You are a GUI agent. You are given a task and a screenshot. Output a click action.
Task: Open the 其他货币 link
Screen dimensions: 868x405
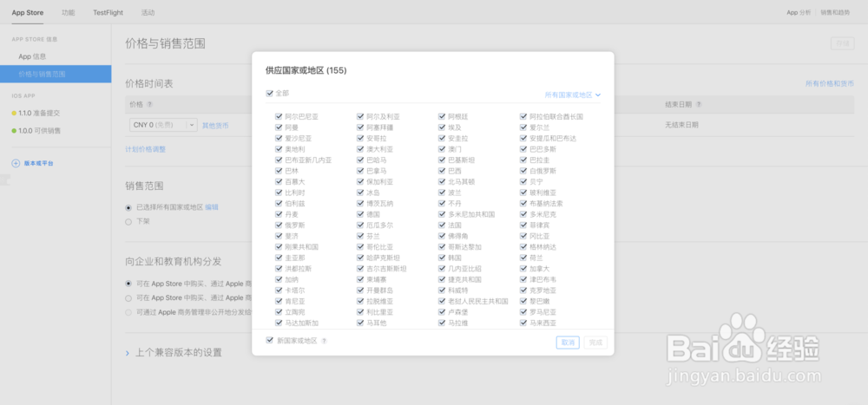point(215,126)
